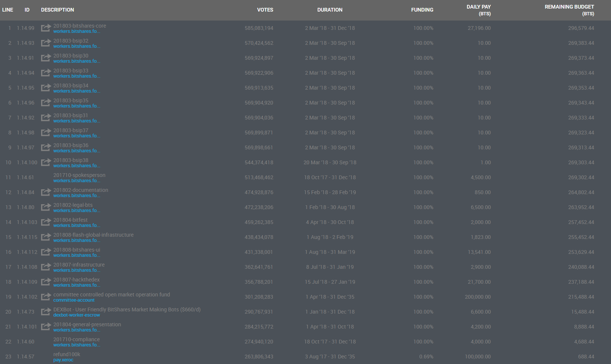Click the DAILY PAY (BTS) column header

click(x=478, y=10)
